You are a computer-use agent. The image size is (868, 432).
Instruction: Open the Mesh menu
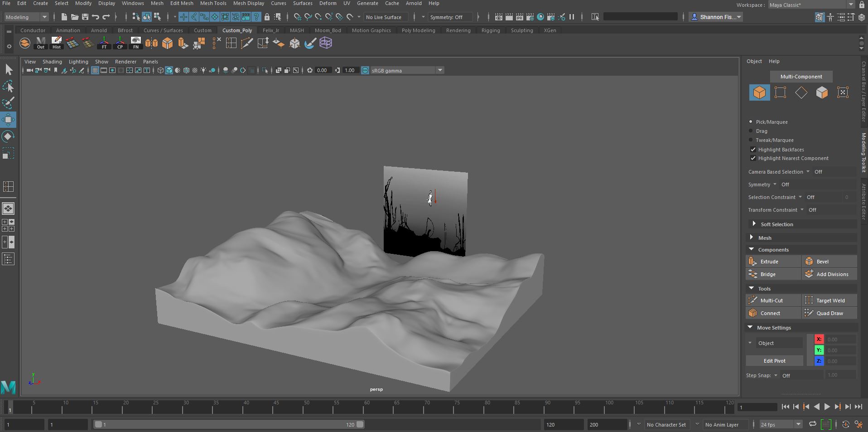pyautogui.click(x=157, y=4)
